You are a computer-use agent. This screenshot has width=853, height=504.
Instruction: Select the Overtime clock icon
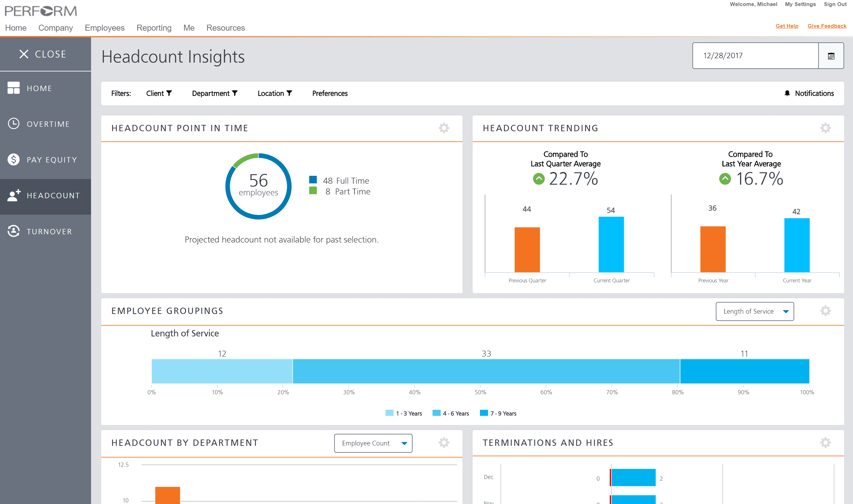pyautogui.click(x=13, y=124)
